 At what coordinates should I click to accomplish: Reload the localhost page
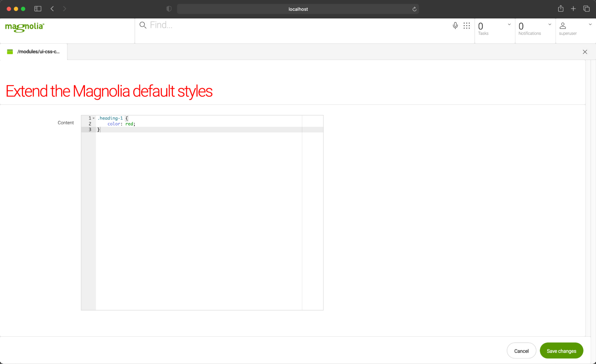click(x=414, y=9)
